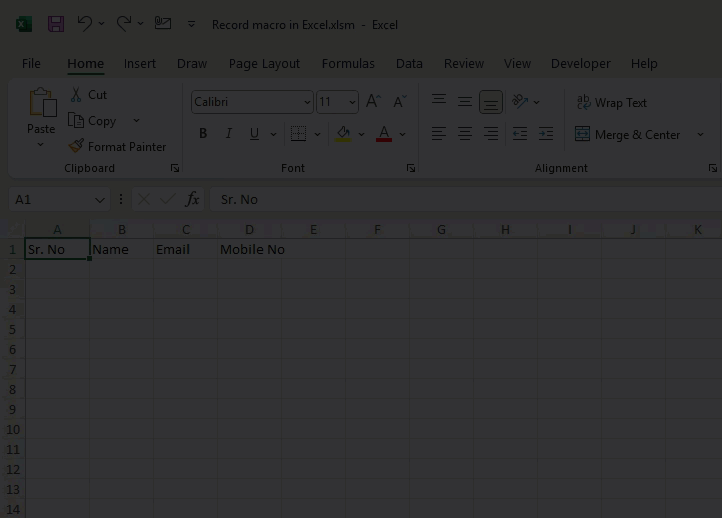Click the Paste clipboard icon
Image resolution: width=722 pixels, height=518 pixels.
[x=42, y=102]
